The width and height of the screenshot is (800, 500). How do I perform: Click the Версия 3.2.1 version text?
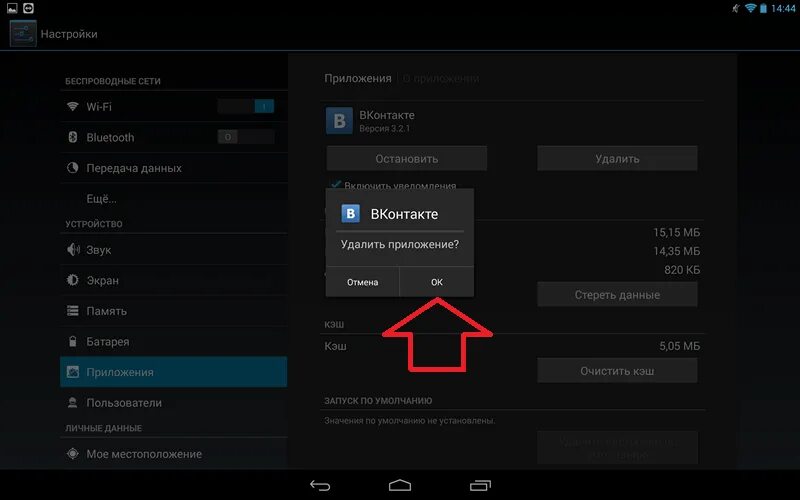(x=384, y=129)
